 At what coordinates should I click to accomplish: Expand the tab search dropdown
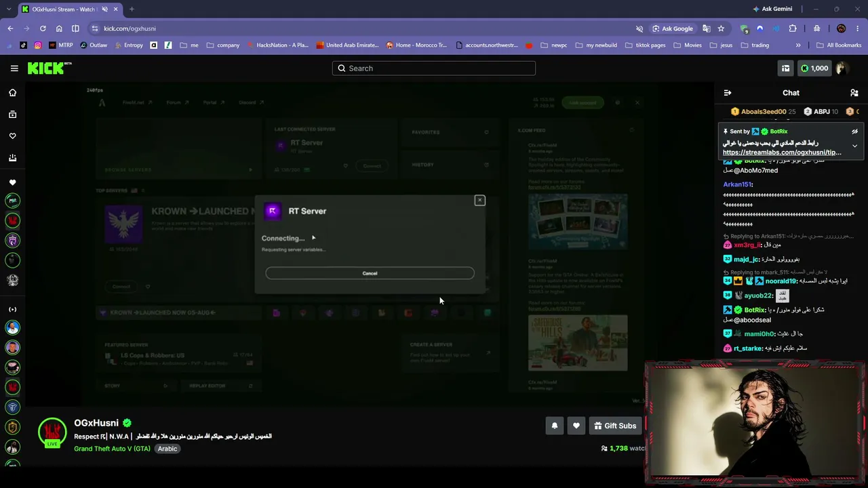point(9,9)
